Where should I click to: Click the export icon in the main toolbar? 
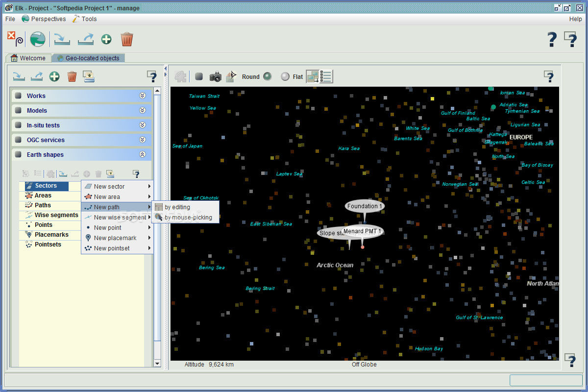click(86, 39)
